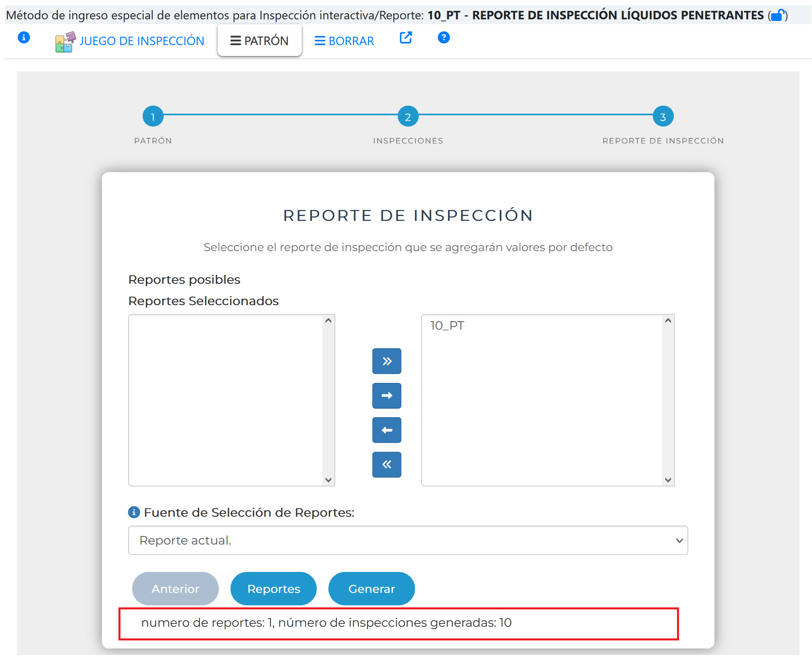
Task: Move all reports right with double-arrow
Action: pyautogui.click(x=386, y=361)
